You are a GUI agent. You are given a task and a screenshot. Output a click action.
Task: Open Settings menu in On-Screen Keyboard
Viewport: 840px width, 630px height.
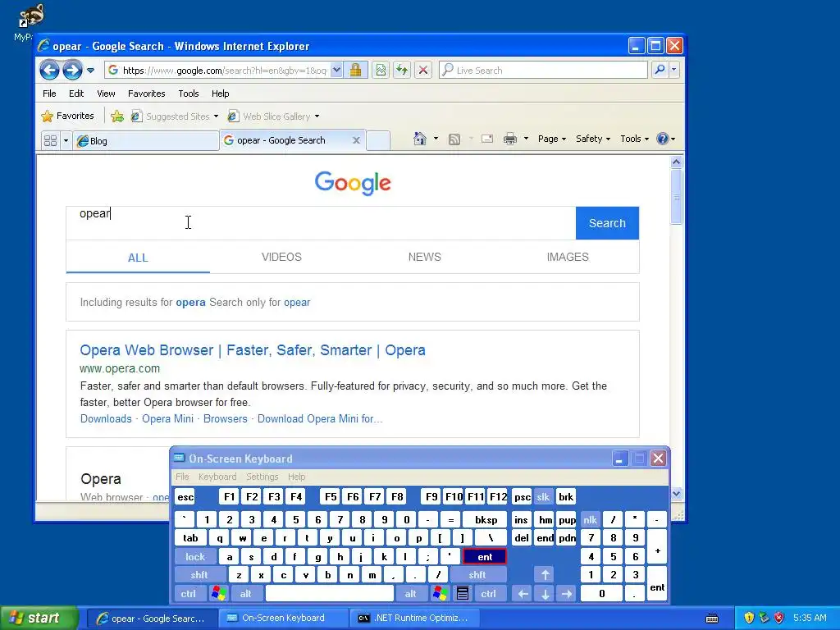(x=262, y=477)
